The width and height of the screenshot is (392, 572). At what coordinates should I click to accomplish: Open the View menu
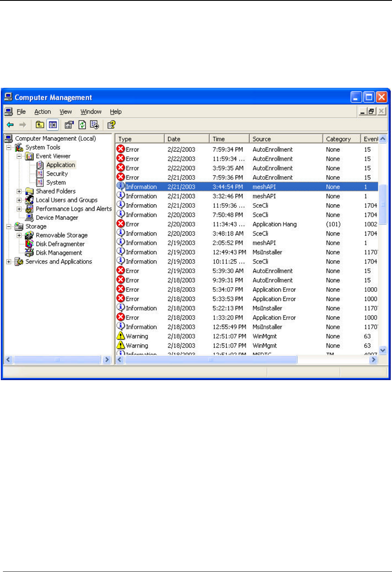66,112
